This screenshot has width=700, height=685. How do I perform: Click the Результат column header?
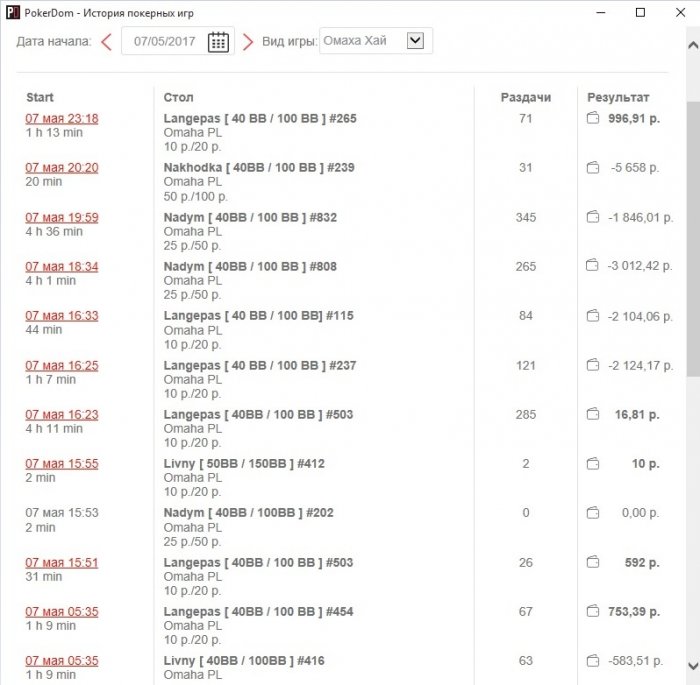click(618, 97)
